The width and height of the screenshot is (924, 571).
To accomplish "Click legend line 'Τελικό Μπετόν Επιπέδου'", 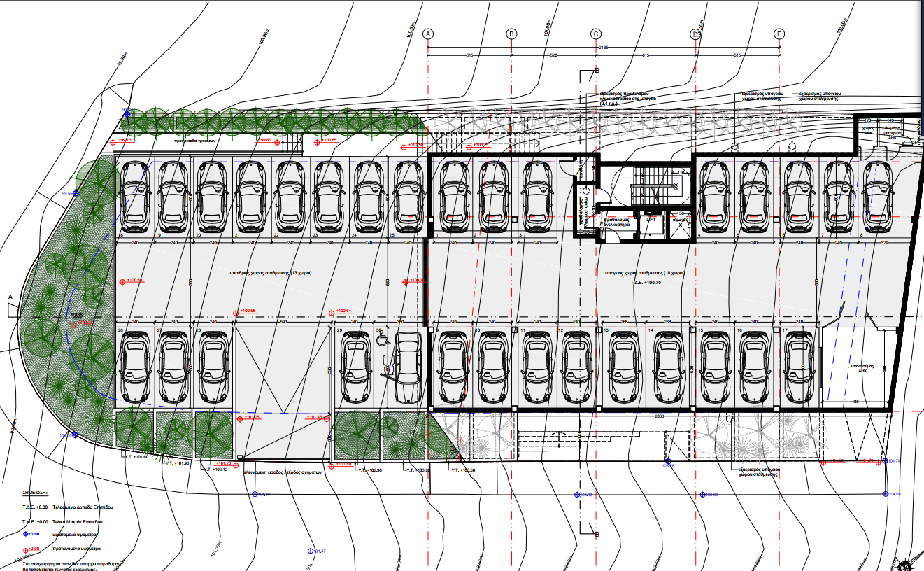I will [x=78, y=522].
